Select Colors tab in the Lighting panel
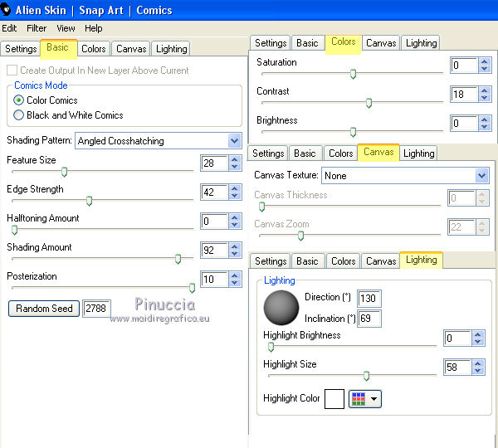 click(344, 261)
